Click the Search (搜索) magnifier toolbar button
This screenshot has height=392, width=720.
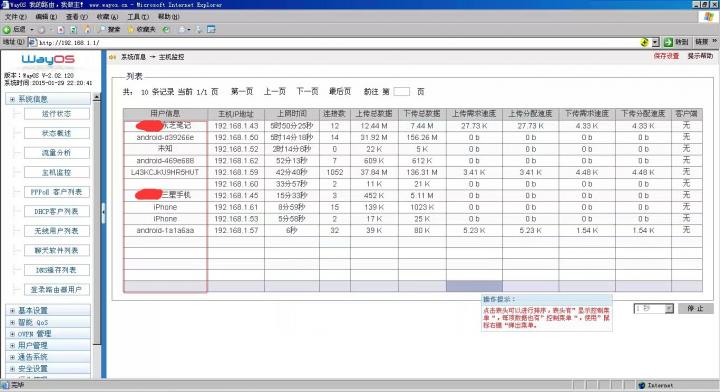pos(109,29)
